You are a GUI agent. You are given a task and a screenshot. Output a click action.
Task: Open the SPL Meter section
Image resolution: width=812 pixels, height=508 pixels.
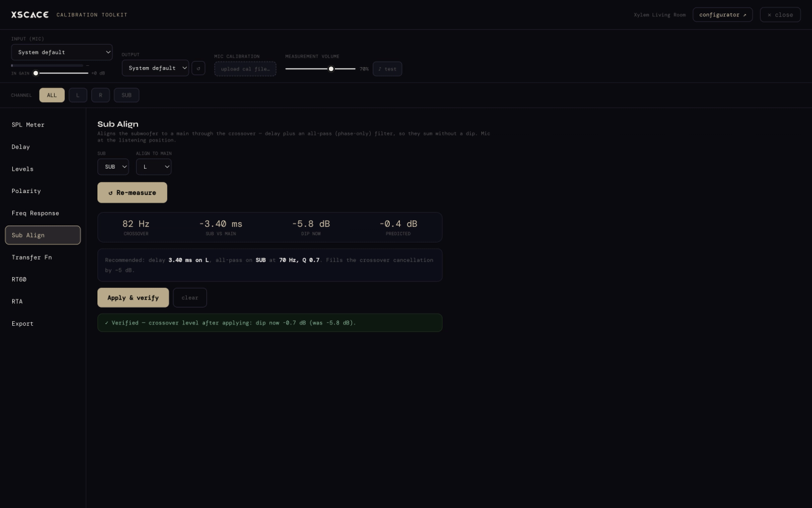tap(43, 125)
